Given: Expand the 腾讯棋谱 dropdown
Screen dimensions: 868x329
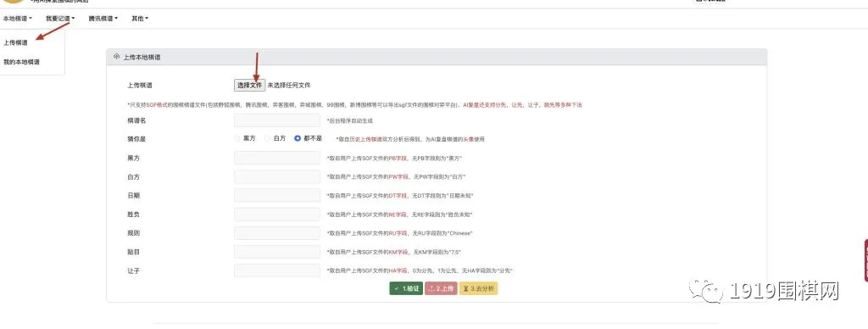Looking at the screenshot, I should (103, 19).
